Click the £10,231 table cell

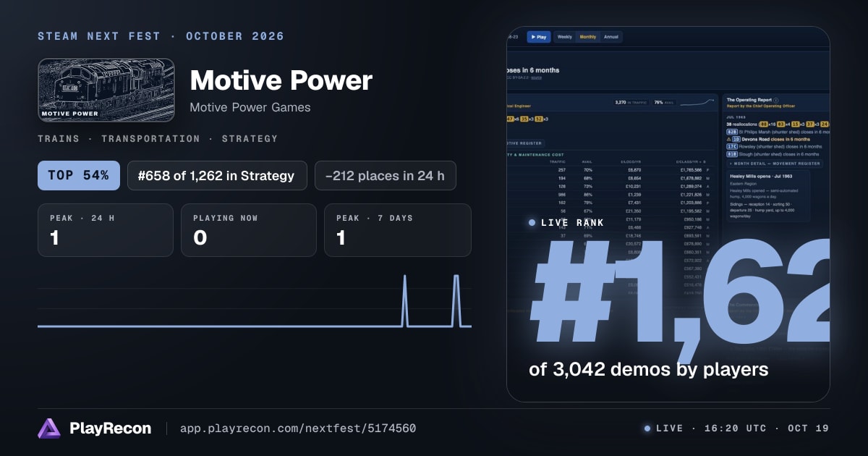[634, 187]
